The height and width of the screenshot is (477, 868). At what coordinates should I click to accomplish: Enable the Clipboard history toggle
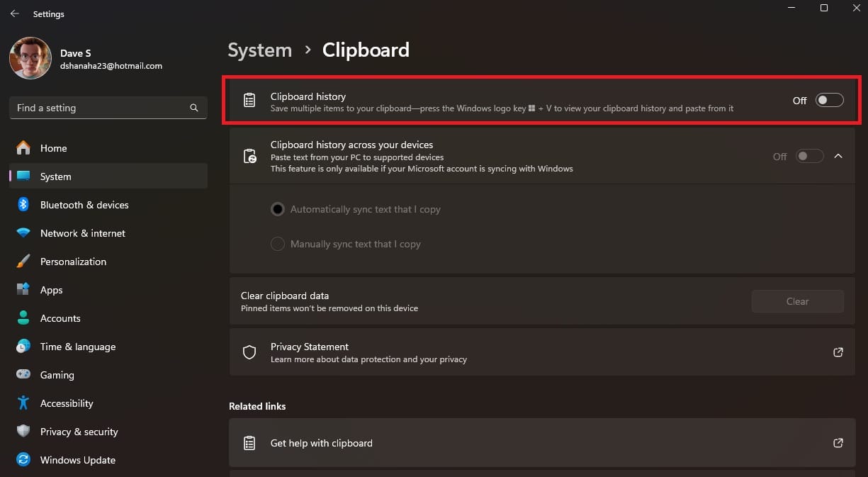pyautogui.click(x=829, y=100)
